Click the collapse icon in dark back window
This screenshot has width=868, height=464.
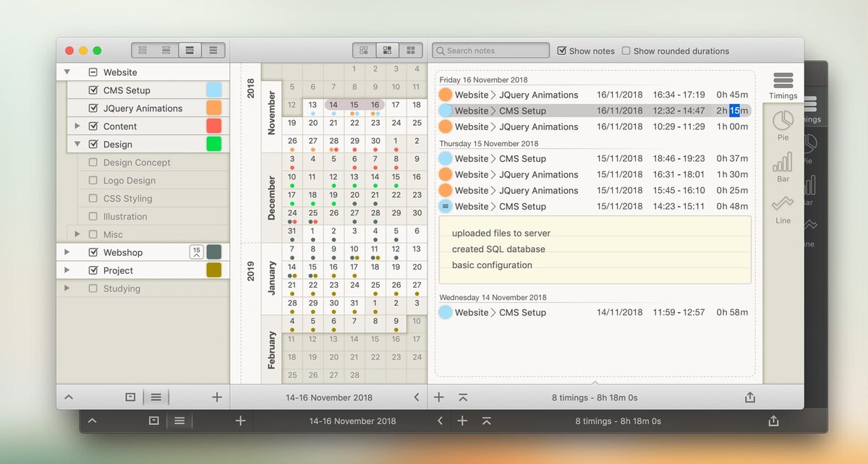point(486,421)
